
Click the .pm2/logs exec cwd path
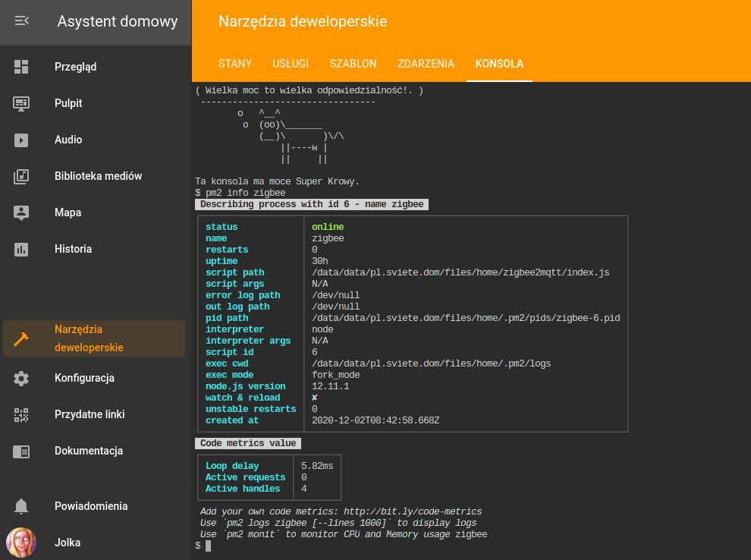coord(432,363)
